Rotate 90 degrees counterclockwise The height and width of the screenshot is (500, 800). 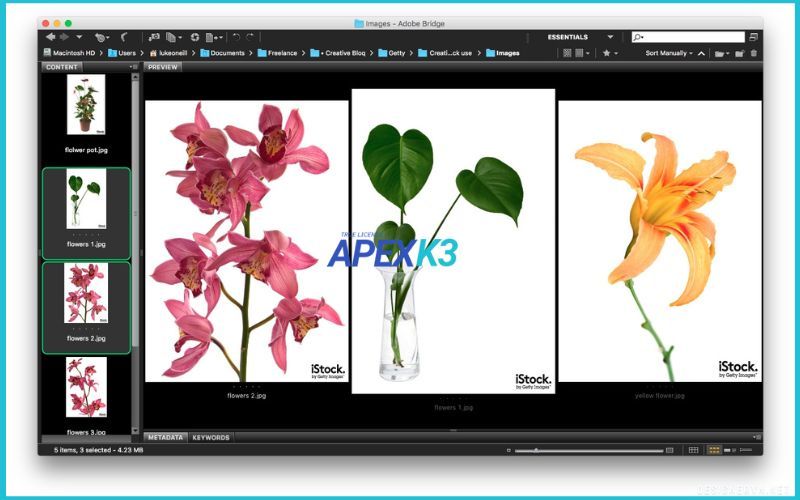coord(236,37)
